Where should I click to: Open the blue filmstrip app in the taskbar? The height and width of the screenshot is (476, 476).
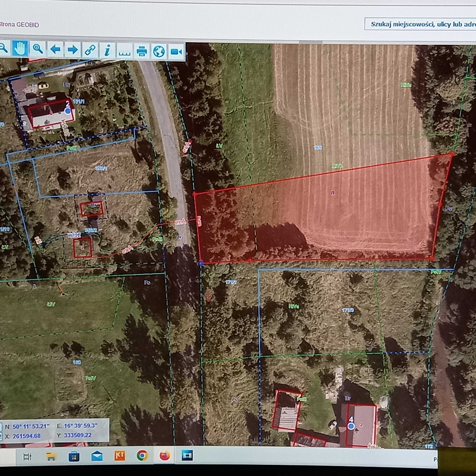click(187, 455)
